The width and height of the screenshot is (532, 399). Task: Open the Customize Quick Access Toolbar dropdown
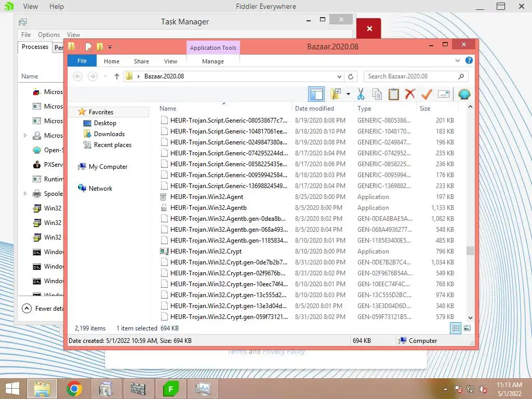click(110, 47)
